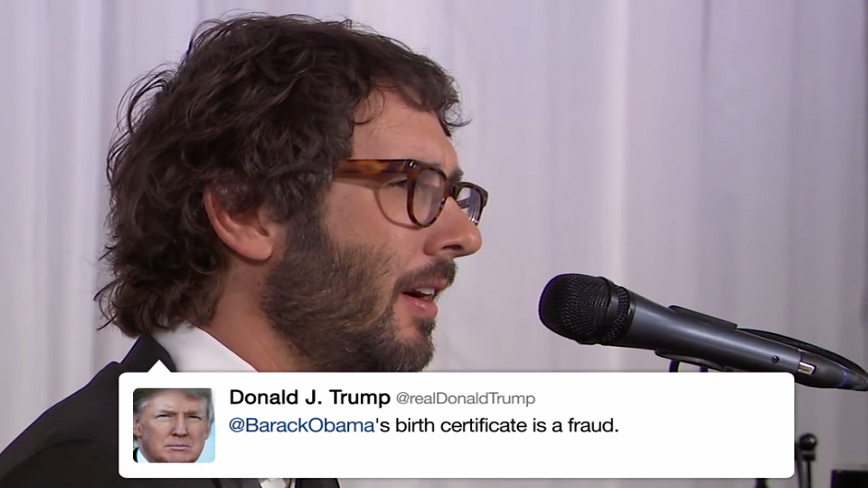Click the profile avatar in the tweet
The width and height of the screenshot is (868, 488).
[174, 425]
